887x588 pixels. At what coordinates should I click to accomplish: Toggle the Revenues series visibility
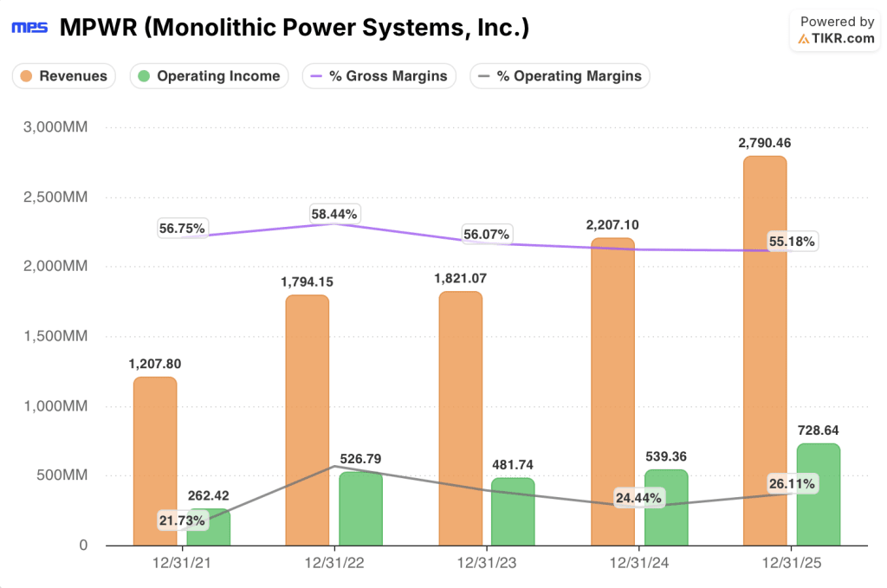tap(63, 76)
